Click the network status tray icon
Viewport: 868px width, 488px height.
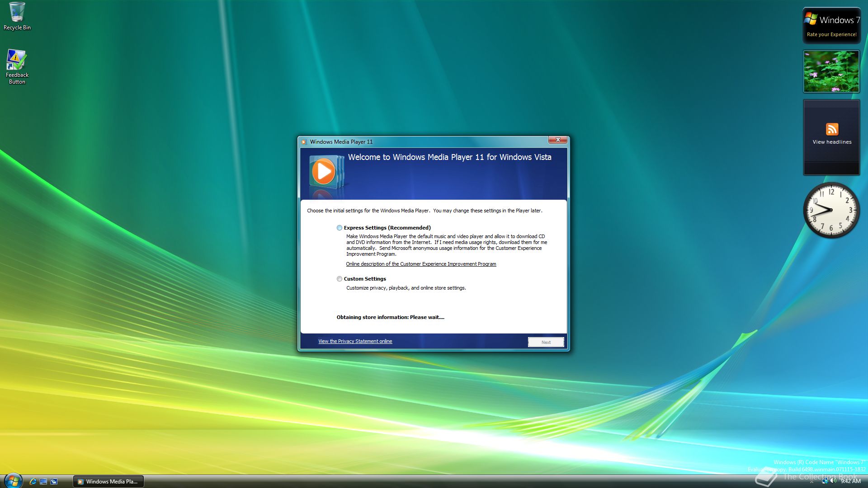825,481
